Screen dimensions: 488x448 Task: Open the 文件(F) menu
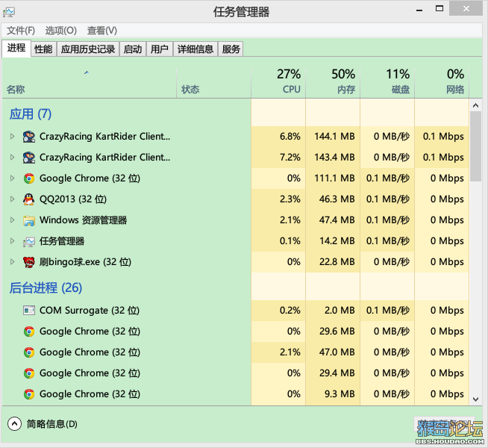(x=21, y=31)
